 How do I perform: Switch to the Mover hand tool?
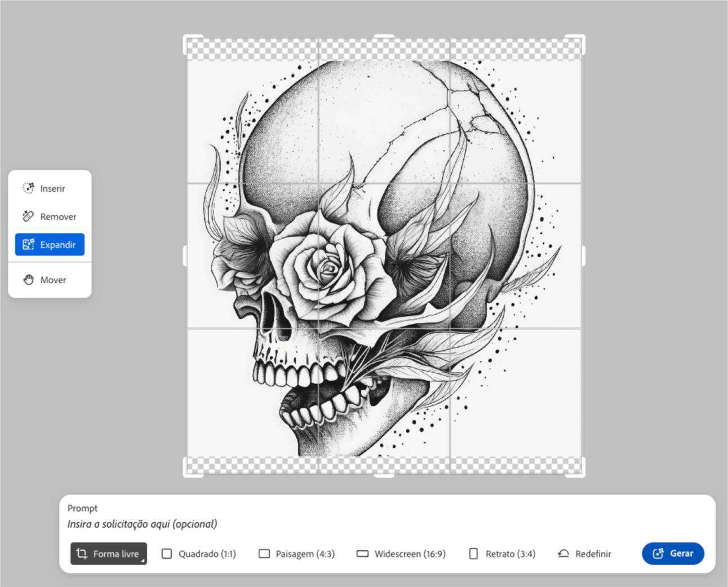point(50,280)
